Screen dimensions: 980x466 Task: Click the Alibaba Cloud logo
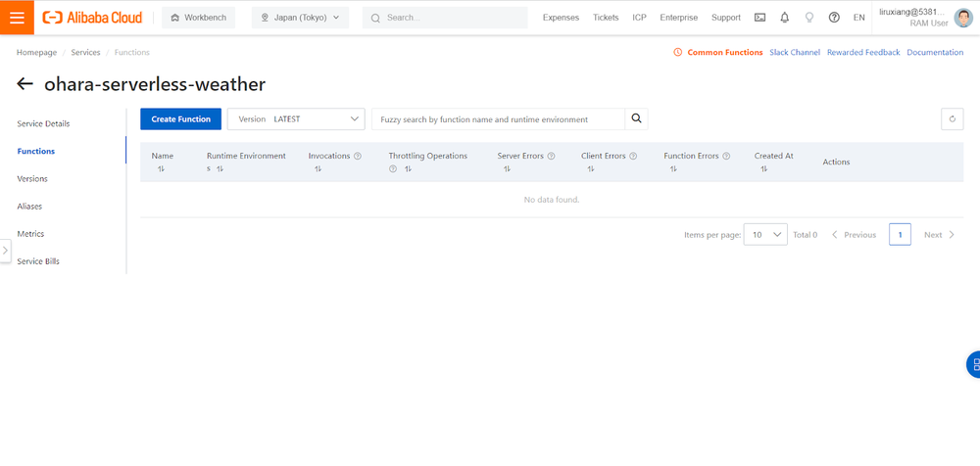92,18
